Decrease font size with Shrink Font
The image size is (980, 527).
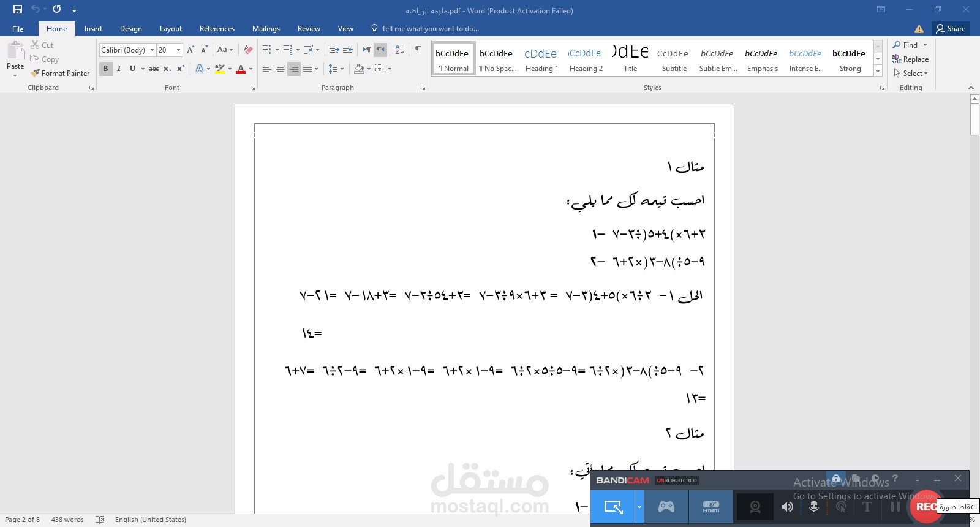[x=204, y=50]
